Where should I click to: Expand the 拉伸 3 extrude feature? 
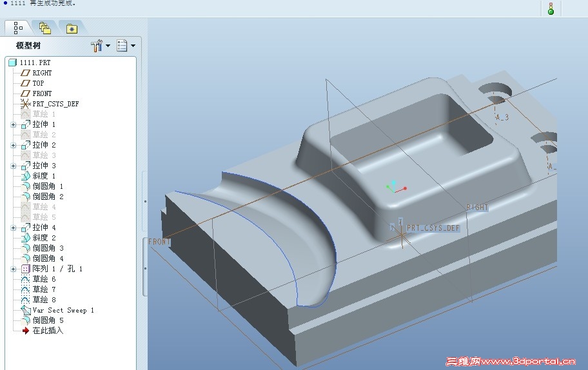[x=14, y=166]
